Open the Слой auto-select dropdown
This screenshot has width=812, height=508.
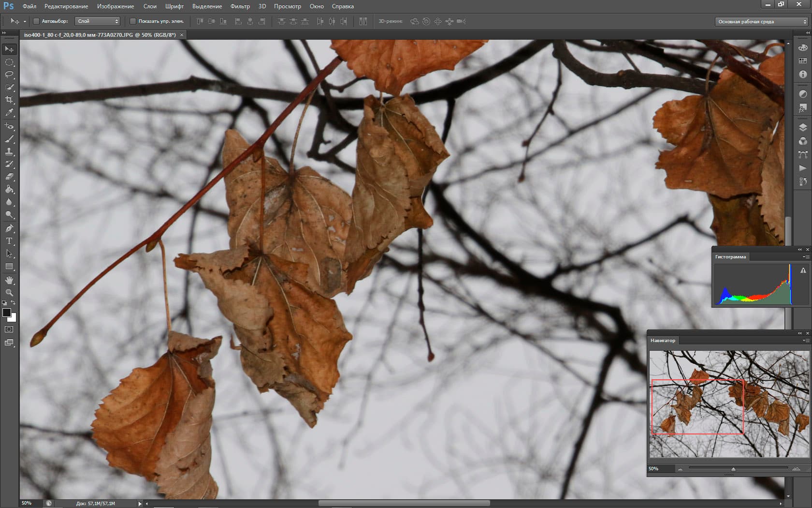[98, 21]
